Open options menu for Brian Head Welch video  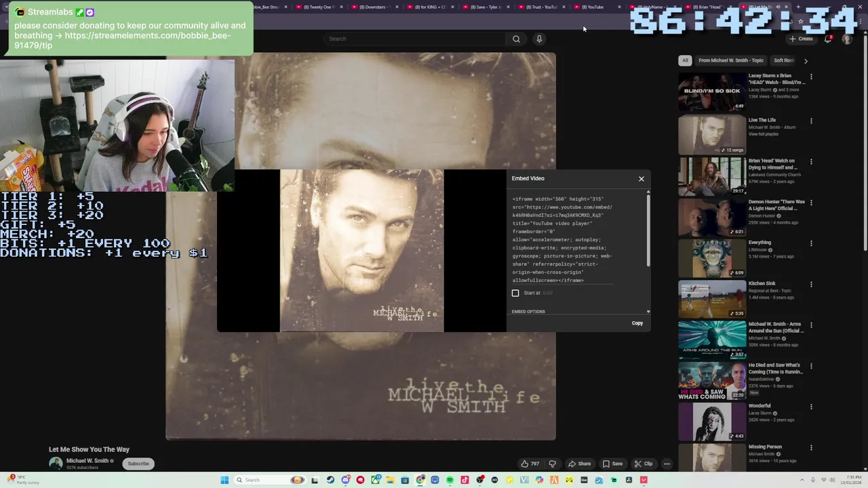point(811,161)
